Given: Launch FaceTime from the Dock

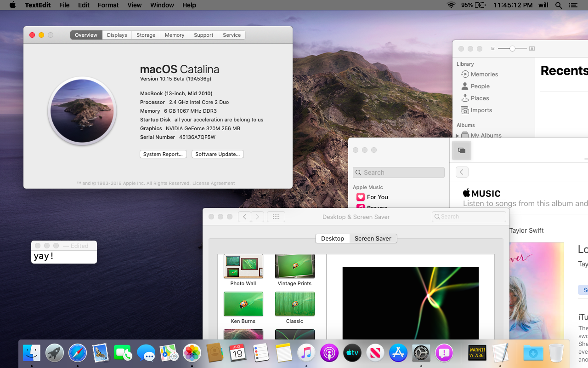Looking at the screenshot, I should [x=123, y=353].
